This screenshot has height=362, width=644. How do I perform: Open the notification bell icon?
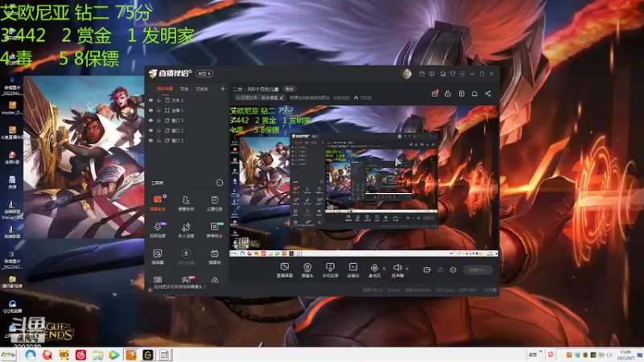click(474, 93)
